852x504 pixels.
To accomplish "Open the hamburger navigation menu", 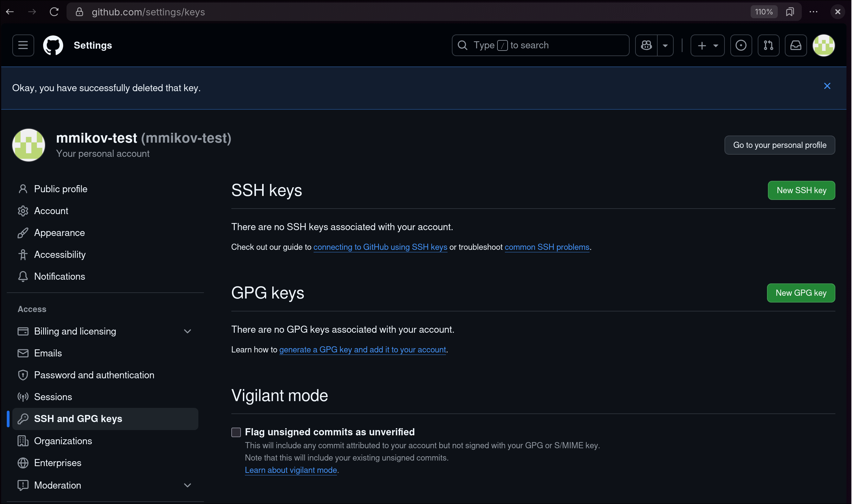I will click(x=23, y=45).
